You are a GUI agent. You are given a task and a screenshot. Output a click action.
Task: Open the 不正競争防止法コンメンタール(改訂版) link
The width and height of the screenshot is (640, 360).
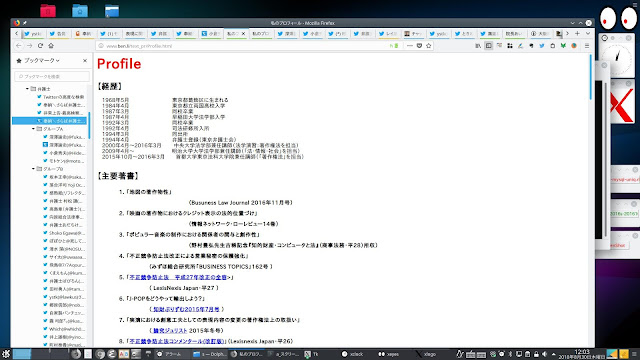[x=177, y=341]
